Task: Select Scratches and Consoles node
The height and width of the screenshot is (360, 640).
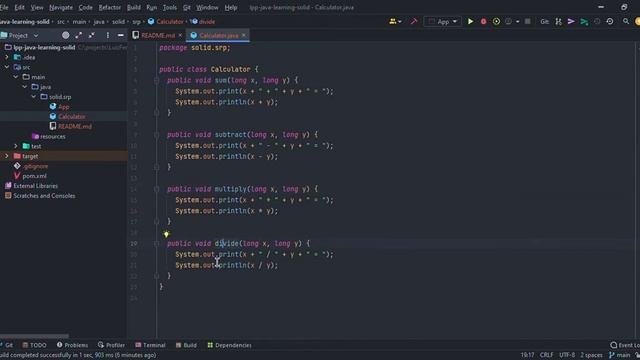Action: pyautogui.click(x=44, y=196)
